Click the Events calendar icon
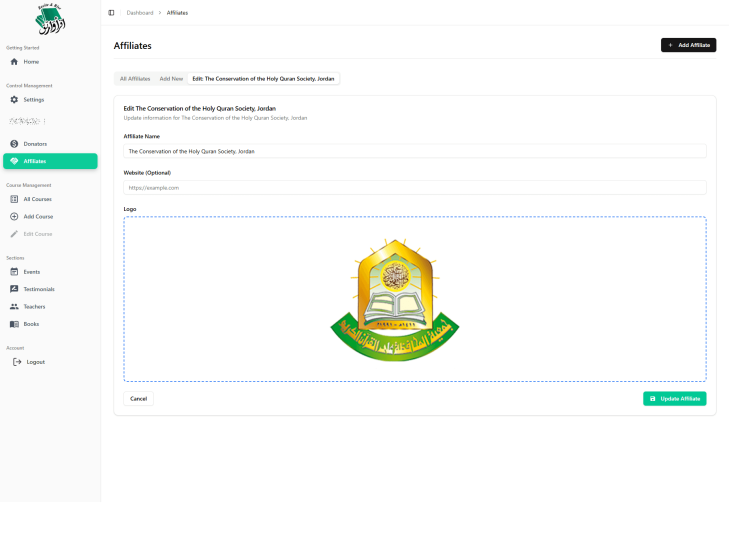This screenshot has width=729, height=540. pyautogui.click(x=14, y=272)
